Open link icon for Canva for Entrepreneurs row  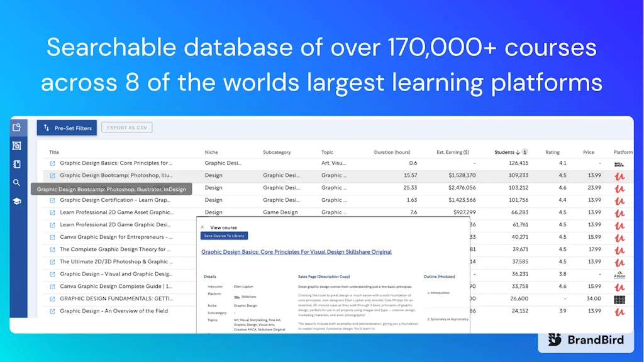point(52,237)
